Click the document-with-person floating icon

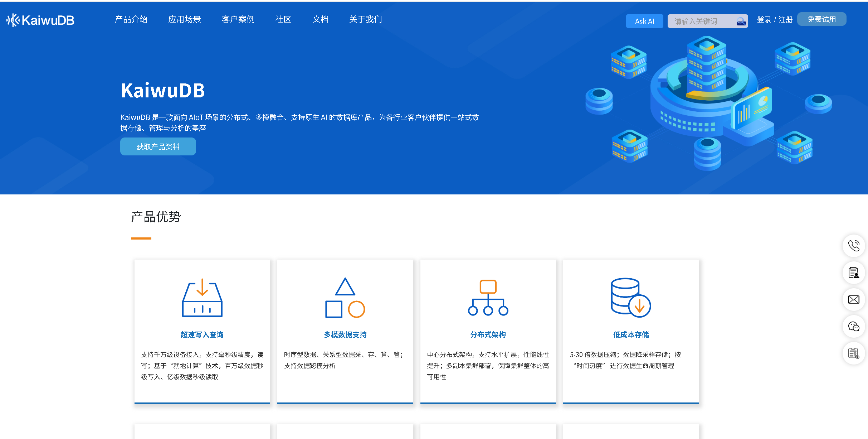coord(854,272)
